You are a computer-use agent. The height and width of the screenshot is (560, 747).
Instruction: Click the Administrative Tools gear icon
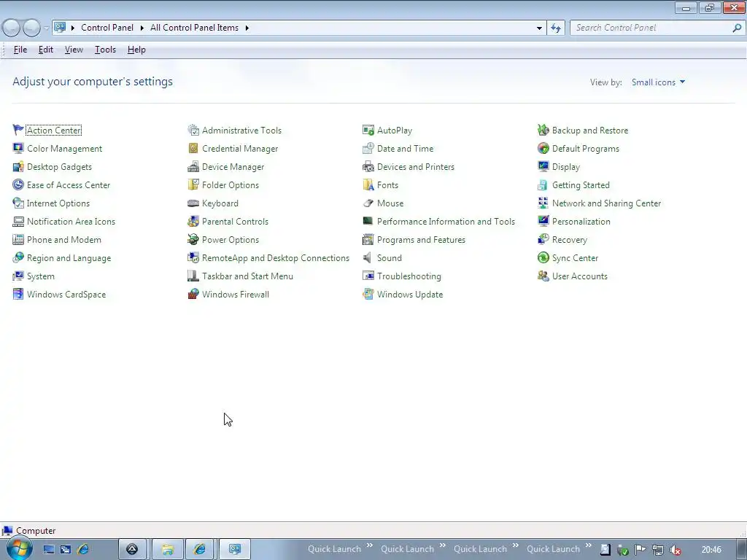[193, 130]
